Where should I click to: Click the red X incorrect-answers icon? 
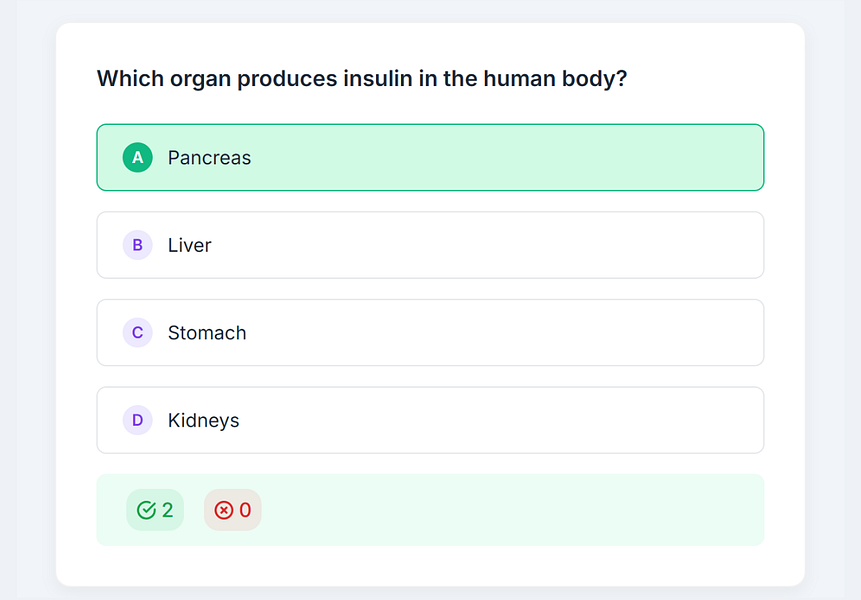click(224, 510)
